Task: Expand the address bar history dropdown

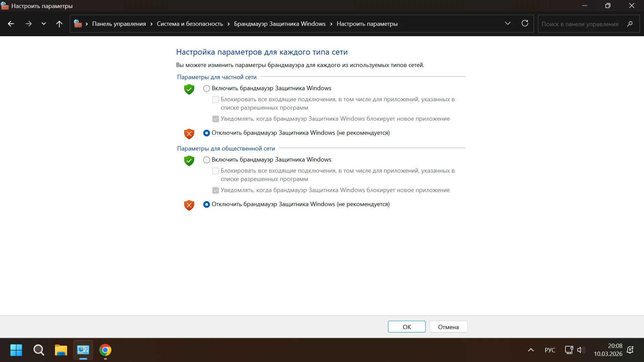Action: click(508, 23)
